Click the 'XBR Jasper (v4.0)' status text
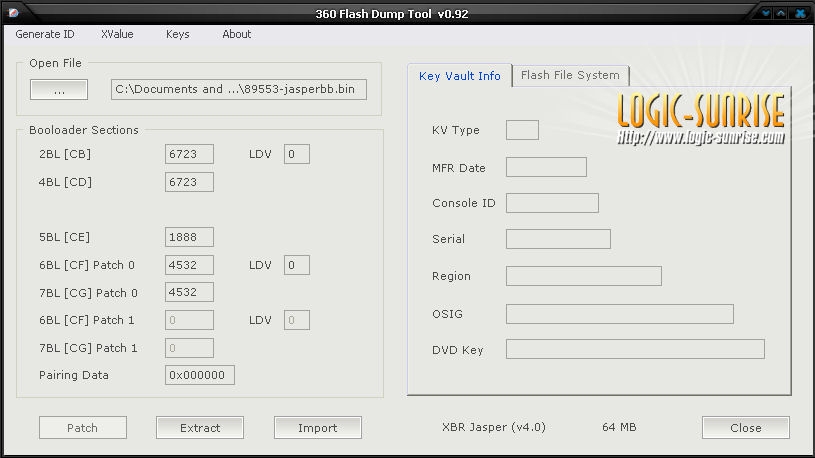The image size is (815, 458). (x=494, y=427)
